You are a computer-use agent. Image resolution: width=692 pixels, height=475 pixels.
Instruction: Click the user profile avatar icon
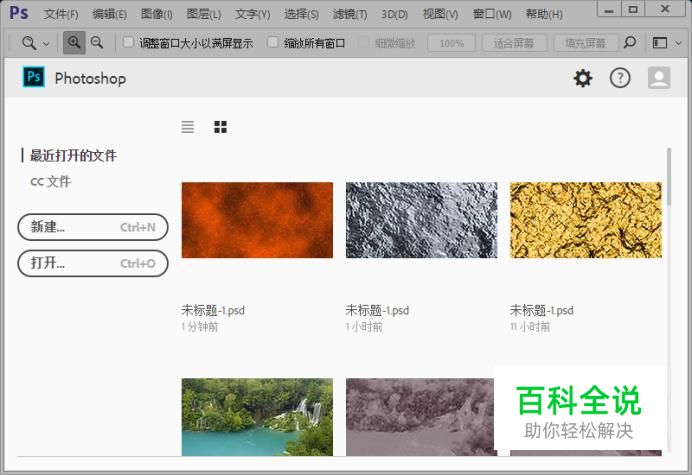[659, 78]
